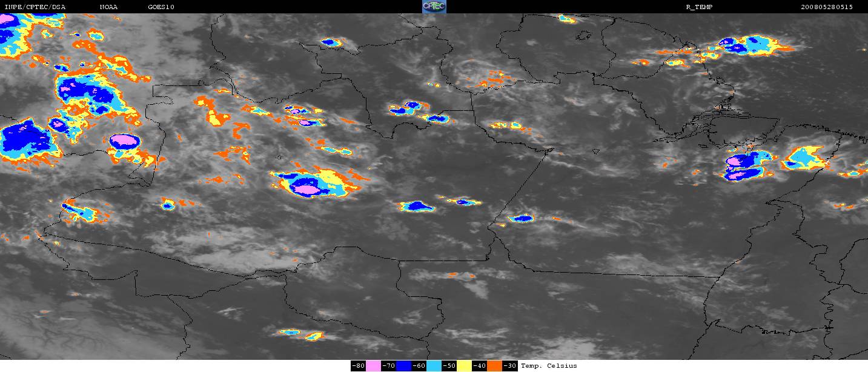868x372 pixels.
Task: Click the light blue legend swatch after -60
Action: click(434, 366)
